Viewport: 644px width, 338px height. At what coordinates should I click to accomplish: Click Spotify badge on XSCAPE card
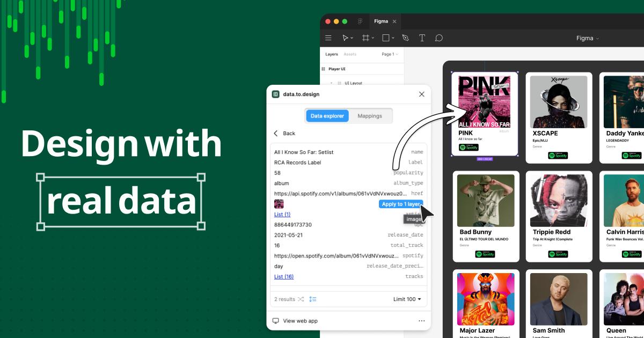point(558,156)
